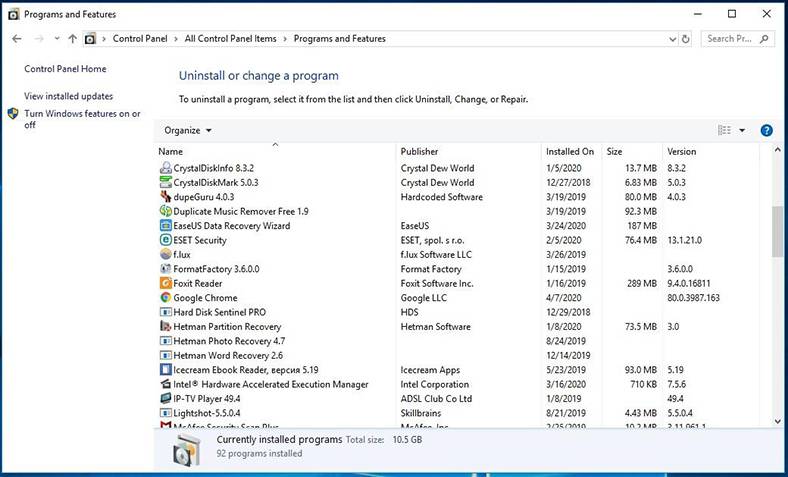The width and height of the screenshot is (788, 477).
Task: Select the Google Chrome row name
Action: (205, 298)
